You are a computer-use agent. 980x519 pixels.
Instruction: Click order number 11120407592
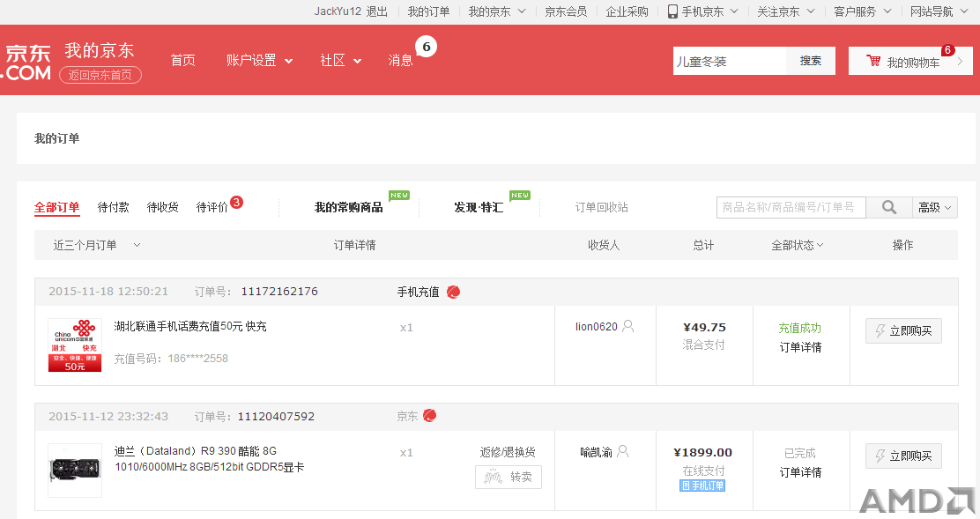click(276, 417)
